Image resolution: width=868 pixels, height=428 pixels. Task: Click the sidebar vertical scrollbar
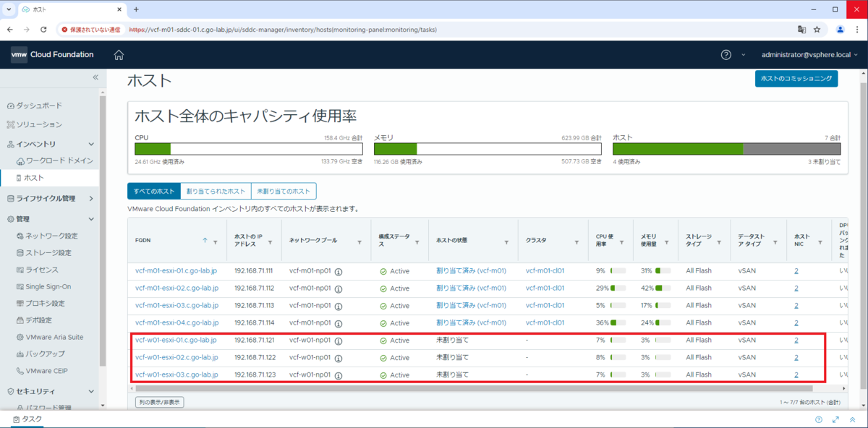103,231
